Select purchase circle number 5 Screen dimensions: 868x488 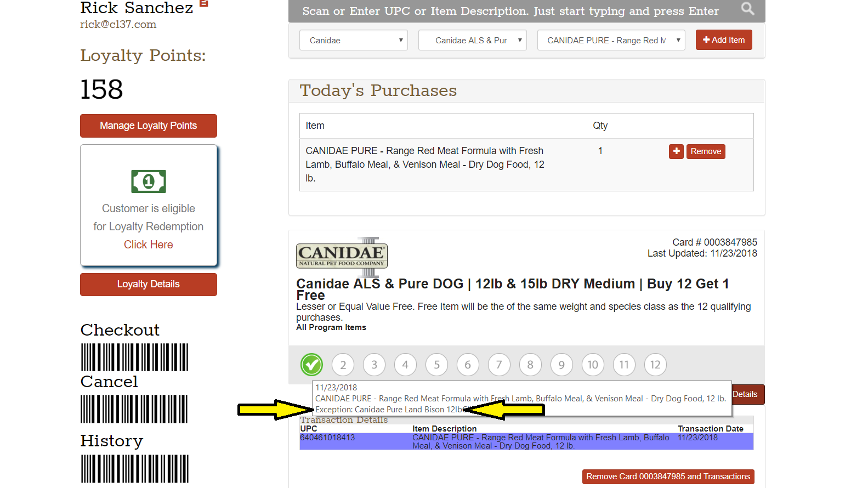(x=437, y=365)
